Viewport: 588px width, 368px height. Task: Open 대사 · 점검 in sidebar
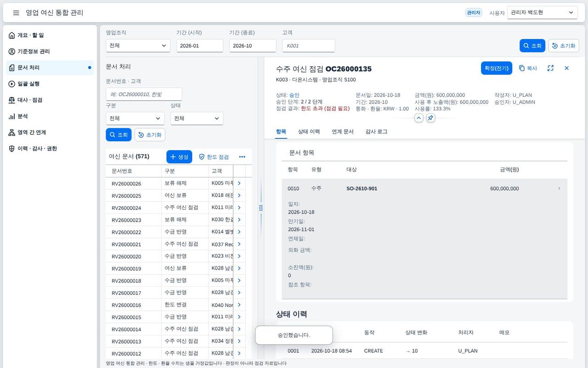click(x=50, y=100)
